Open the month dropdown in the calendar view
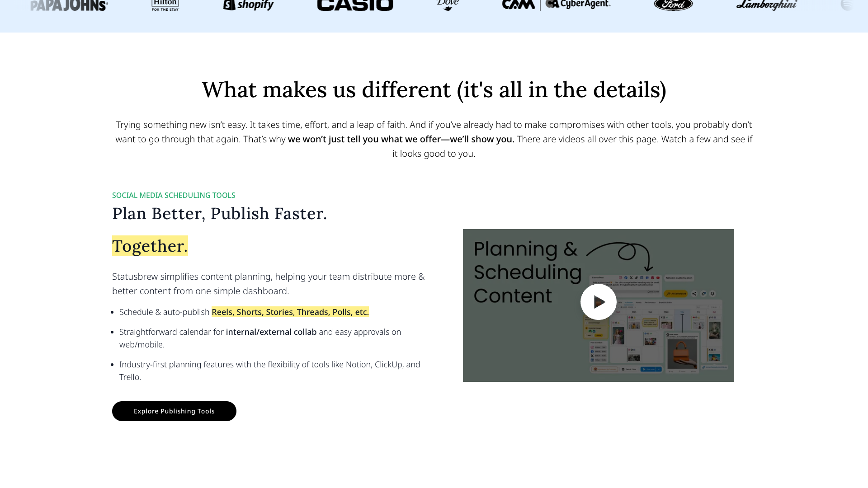Screen dimensions: 868x488 click(702, 307)
